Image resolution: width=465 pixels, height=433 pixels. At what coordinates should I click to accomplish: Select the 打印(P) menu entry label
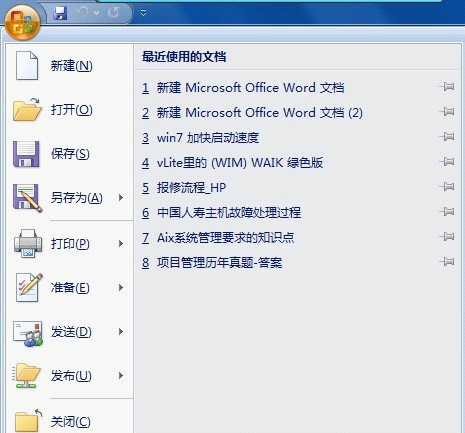tap(70, 244)
